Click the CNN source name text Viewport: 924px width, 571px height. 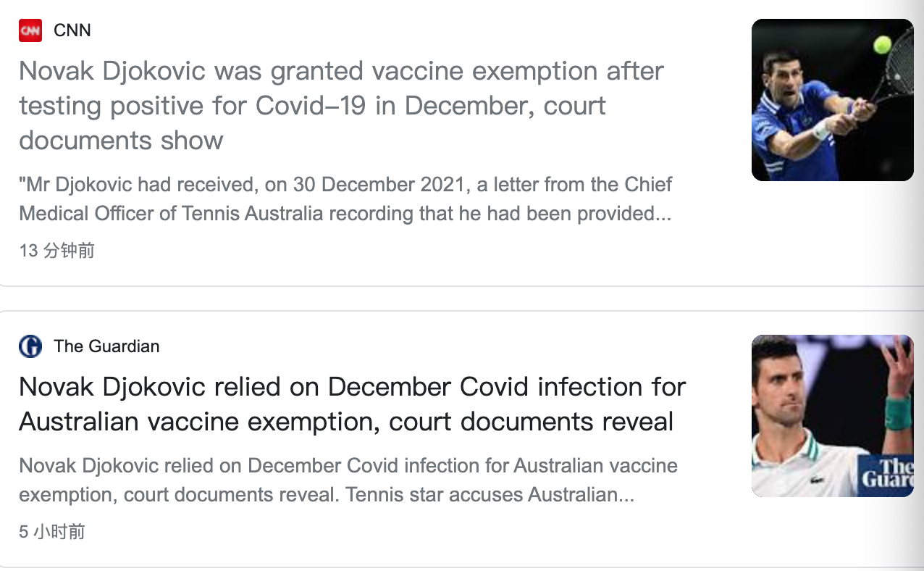(x=72, y=30)
